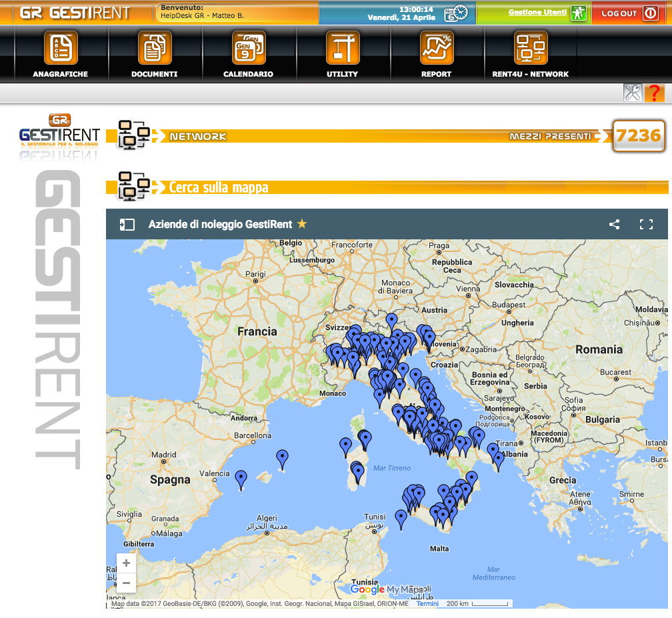This screenshot has height=618, width=672.
Task: Click the 7236 mezzi presenti counter
Action: point(639,136)
